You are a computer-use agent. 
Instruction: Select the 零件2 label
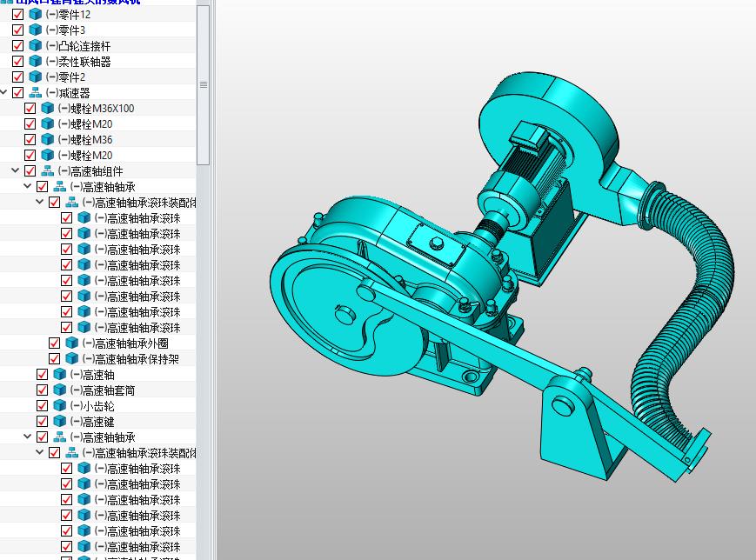(x=65, y=77)
